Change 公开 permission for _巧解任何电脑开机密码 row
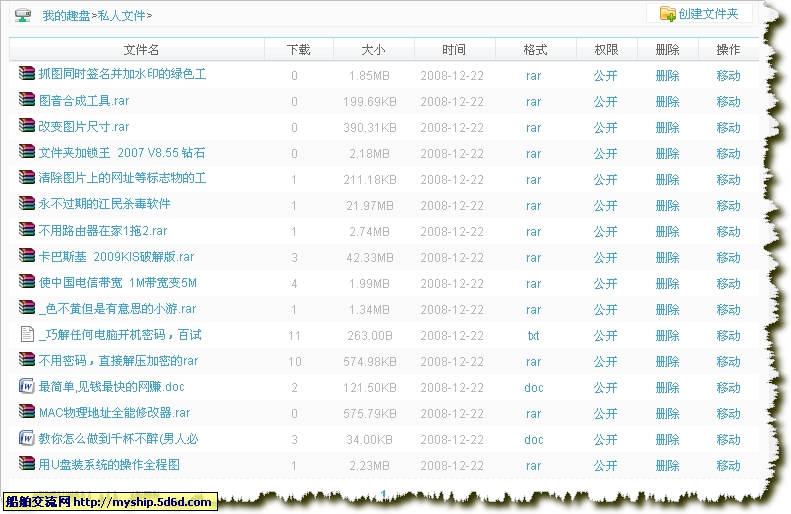This screenshot has width=791, height=514. [x=605, y=335]
